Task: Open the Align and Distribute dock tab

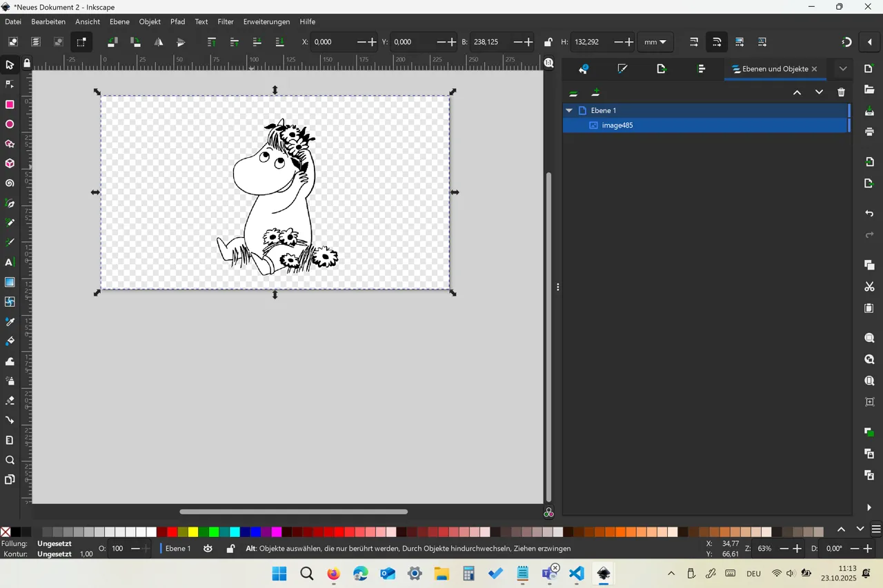Action: [702, 69]
